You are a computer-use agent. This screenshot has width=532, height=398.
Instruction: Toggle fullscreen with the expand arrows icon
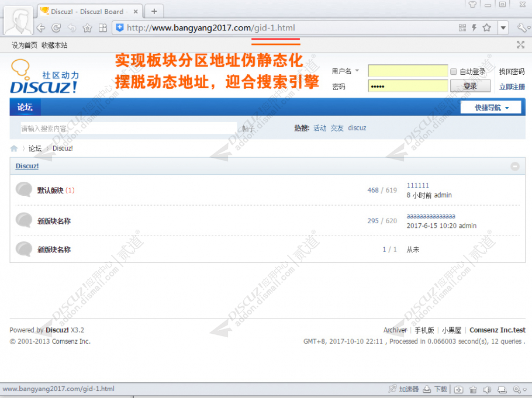pos(520,44)
